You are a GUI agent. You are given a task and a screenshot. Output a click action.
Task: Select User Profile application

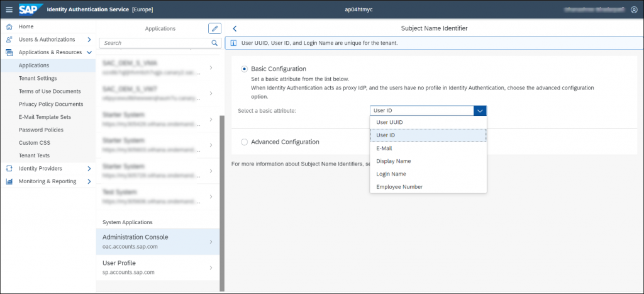pyautogui.click(x=158, y=268)
